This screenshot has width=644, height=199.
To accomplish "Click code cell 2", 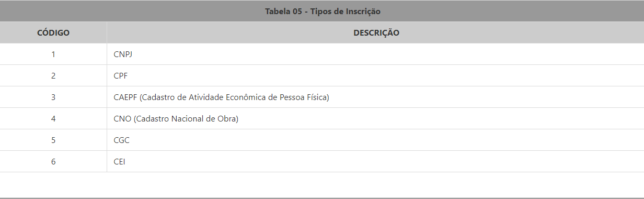I will coord(53,75).
